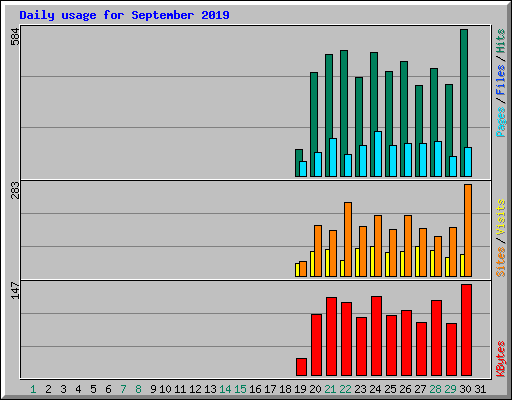Click day 26 on the x-axis
The height and width of the screenshot is (400, 512).
405,389
